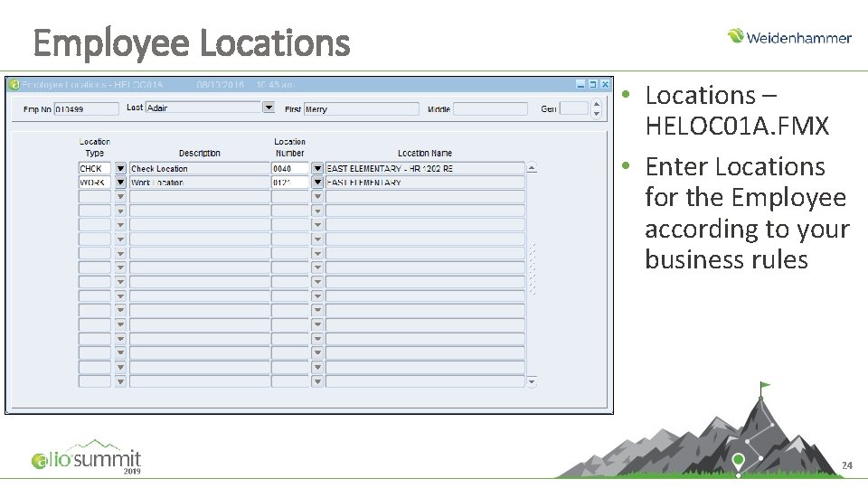Open the dropdown next to CHCK type

tap(120, 168)
